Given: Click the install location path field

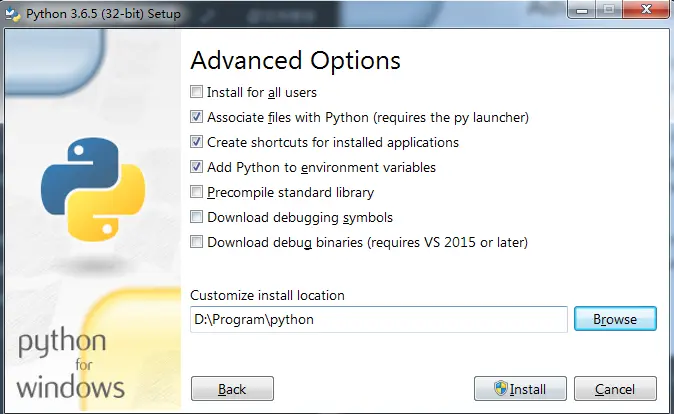Looking at the screenshot, I should coord(379,319).
